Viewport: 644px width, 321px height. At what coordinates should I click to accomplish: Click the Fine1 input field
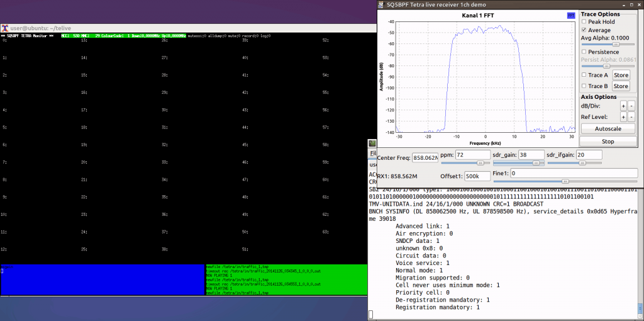click(574, 174)
